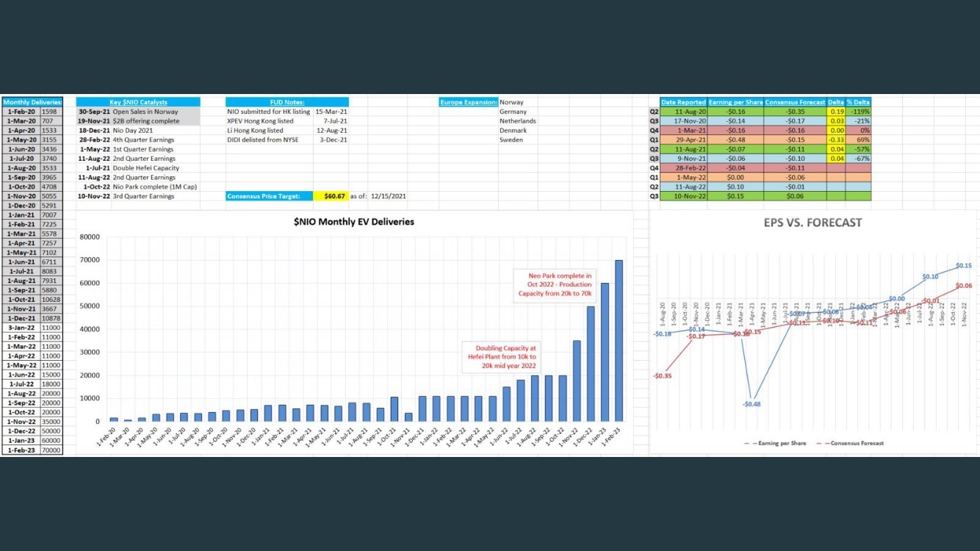Select the 3rd Quarter Earnings catalyst
Viewport: 980px width, 551px height.
pyautogui.click(x=143, y=196)
